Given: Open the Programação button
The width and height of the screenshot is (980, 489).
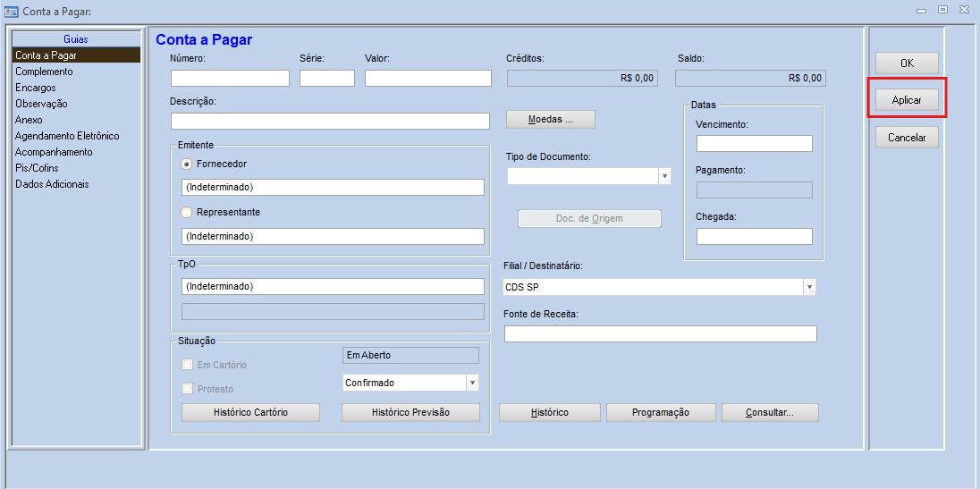Looking at the screenshot, I should coord(661,412).
